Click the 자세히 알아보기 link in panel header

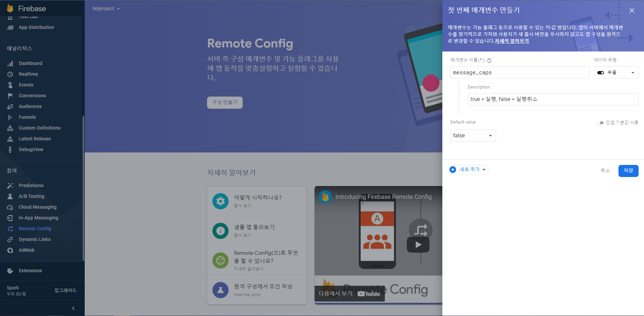[x=512, y=41]
